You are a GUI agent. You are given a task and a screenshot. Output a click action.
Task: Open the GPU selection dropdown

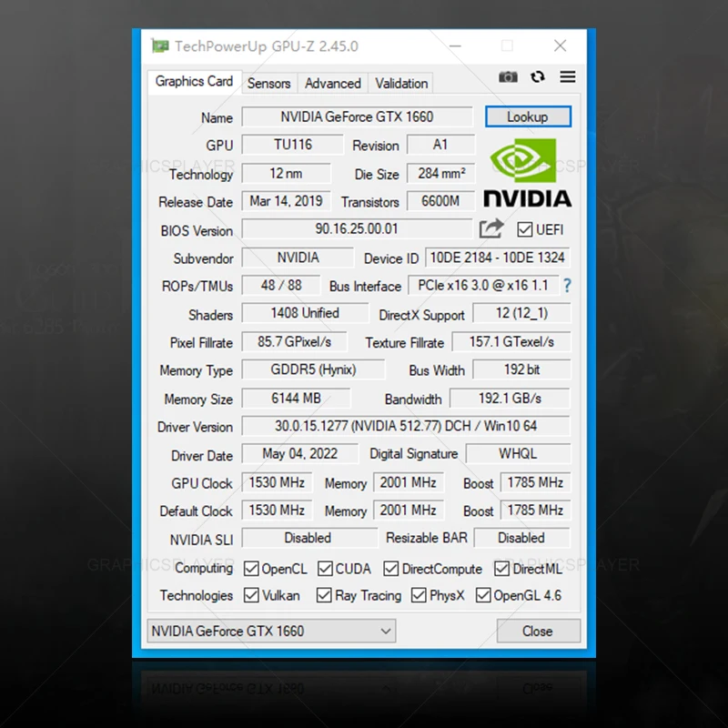click(271, 631)
